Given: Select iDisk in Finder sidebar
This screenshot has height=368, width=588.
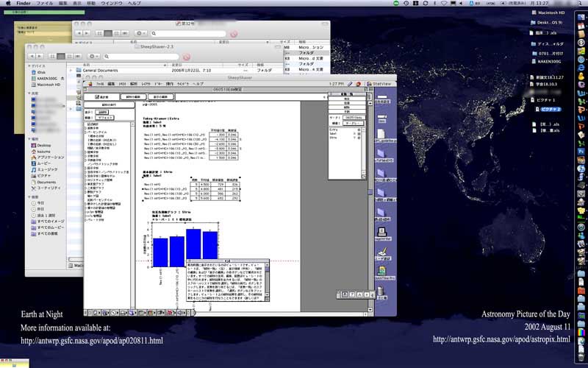Looking at the screenshot, I should tap(39, 72).
